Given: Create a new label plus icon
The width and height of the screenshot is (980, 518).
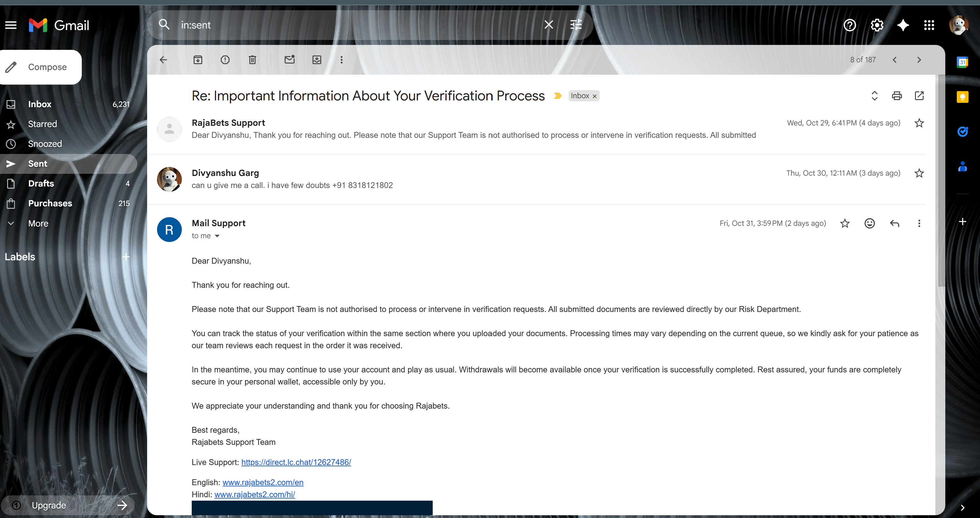Looking at the screenshot, I should (x=126, y=257).
